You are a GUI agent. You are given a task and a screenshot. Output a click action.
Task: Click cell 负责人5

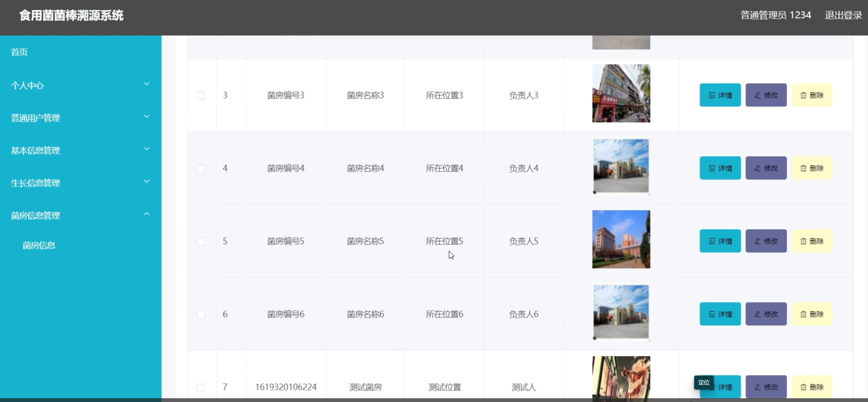(524, 241)
